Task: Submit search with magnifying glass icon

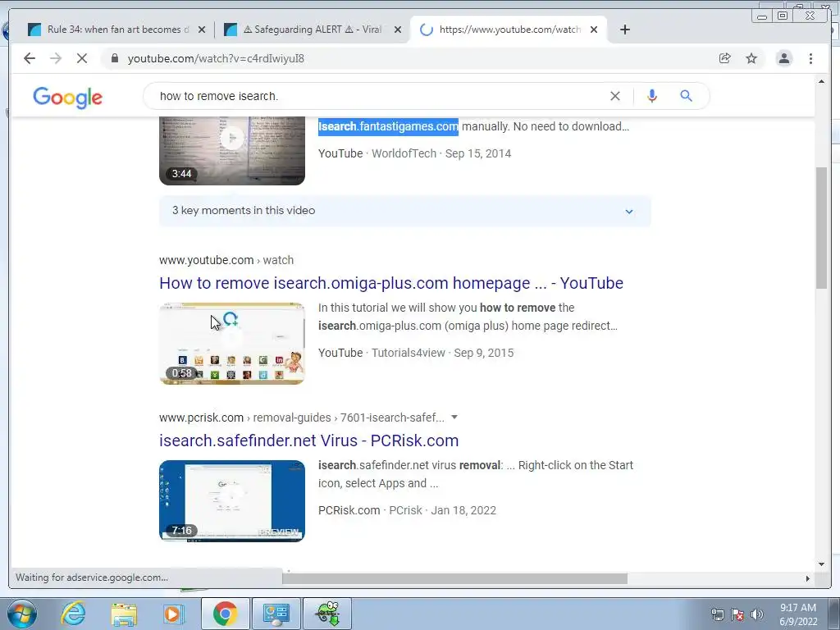Action: pyautogui.click(x=687, y=96)
